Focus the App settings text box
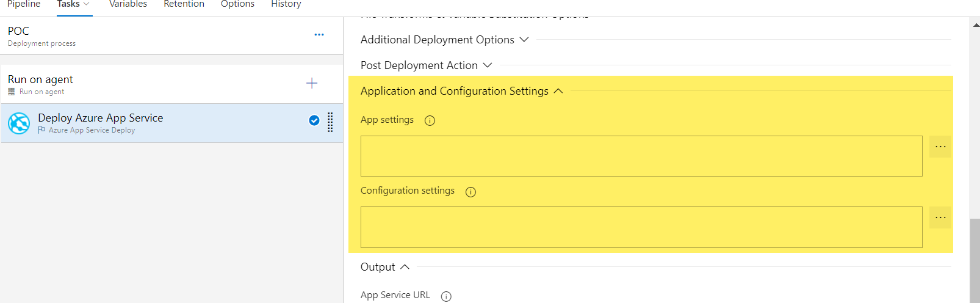 click(x=641, y=156)
